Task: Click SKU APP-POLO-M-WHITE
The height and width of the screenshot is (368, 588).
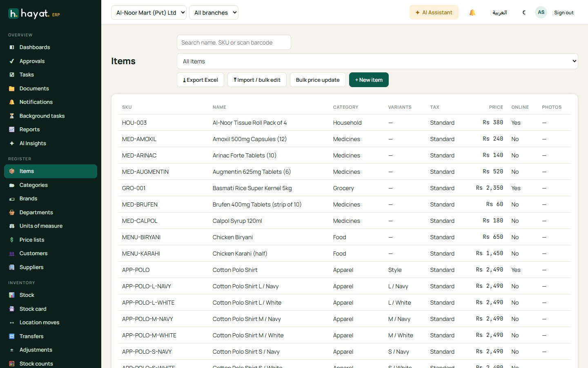Action: [149, 335]
